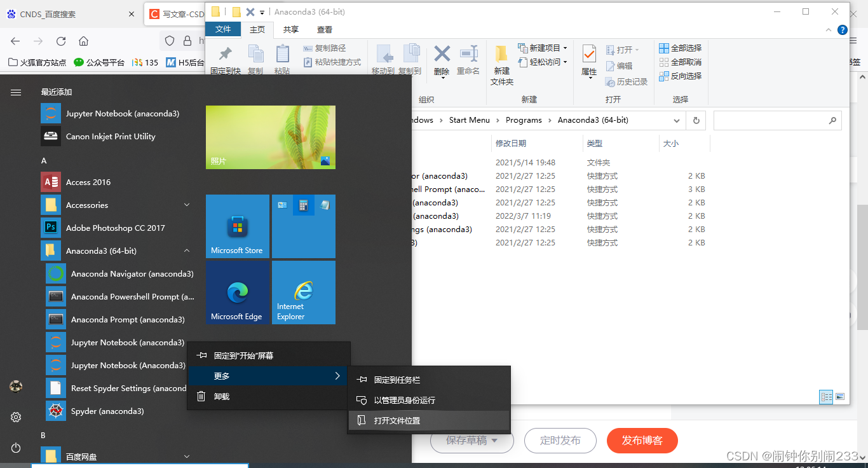868x468 pixels.
Task: Switch Explorer to large icons view
Action: pos(840,397)
